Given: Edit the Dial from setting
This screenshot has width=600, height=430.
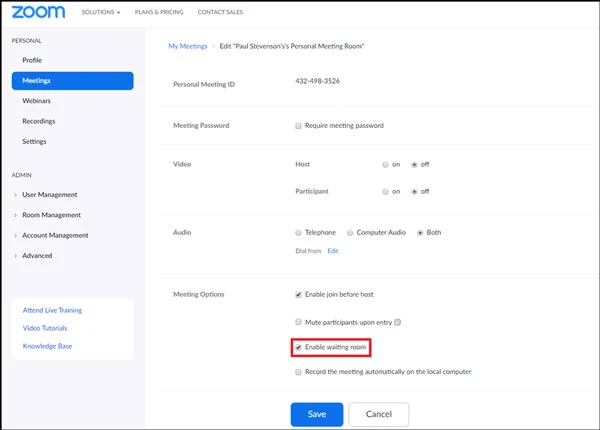Looking at the screenshot, I should (x=333, y=251).
